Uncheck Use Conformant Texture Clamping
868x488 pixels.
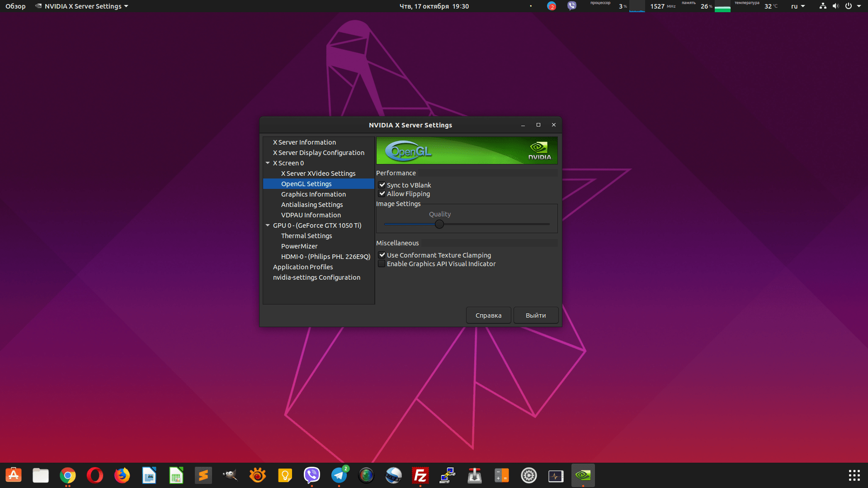[382, 255]
